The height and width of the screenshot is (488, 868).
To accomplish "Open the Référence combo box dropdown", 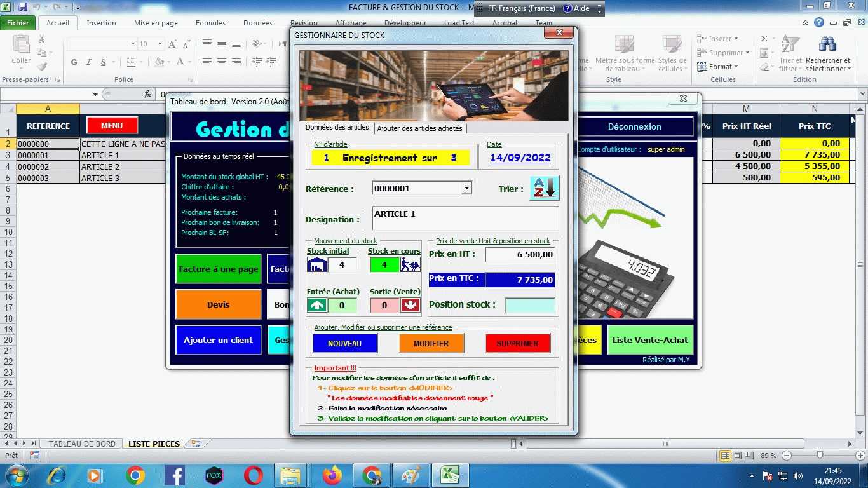I will pos(466,188).
